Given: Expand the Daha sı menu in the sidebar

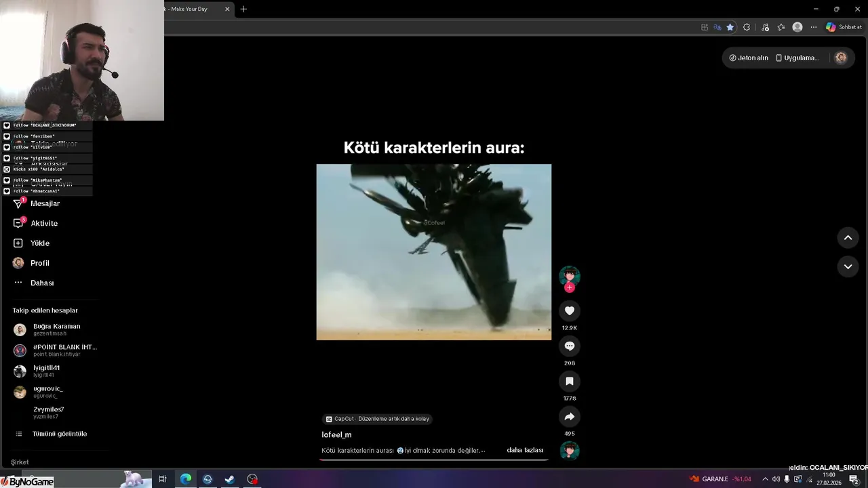Looking at the screenshot, I should (42, 283).
